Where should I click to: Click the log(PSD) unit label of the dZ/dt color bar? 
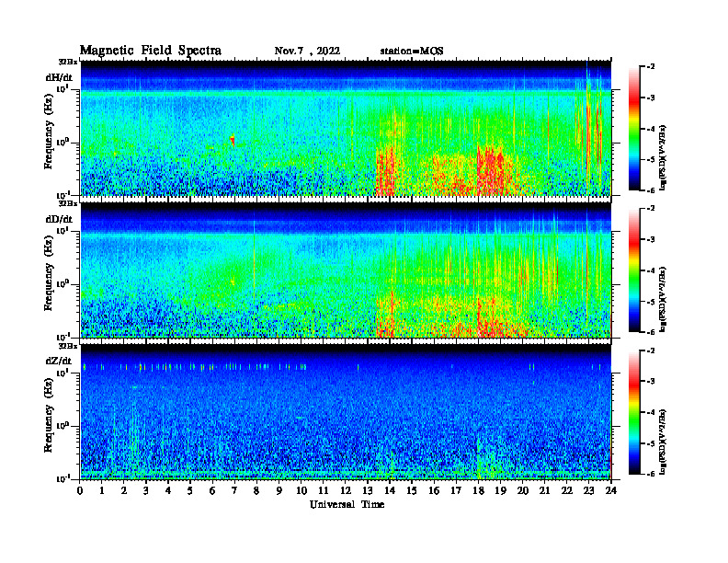[664, 441]
